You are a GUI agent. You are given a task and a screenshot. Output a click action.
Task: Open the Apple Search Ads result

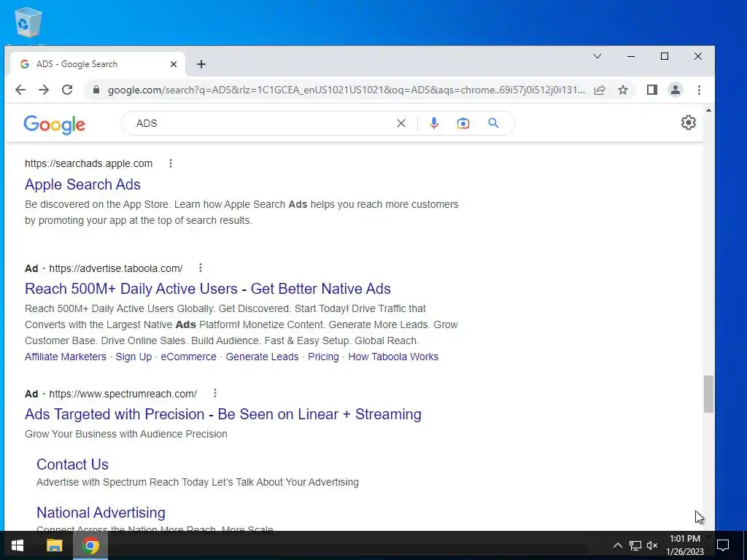82,184
